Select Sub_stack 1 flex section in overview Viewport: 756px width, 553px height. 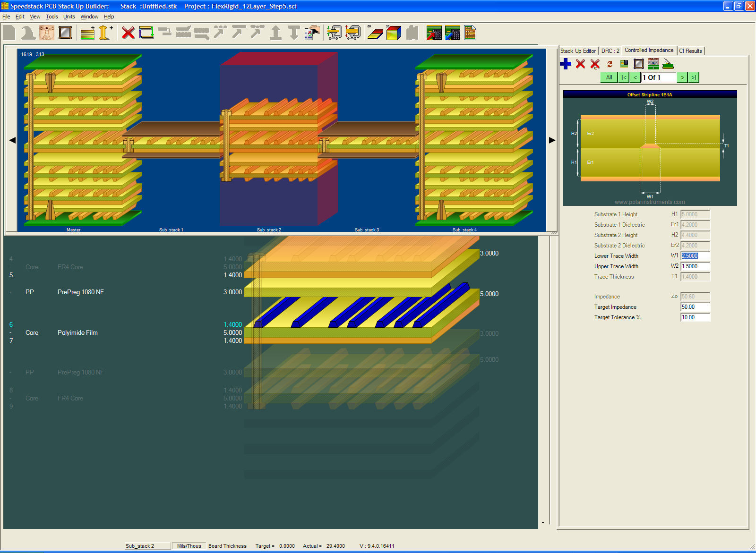coord(172,140)
